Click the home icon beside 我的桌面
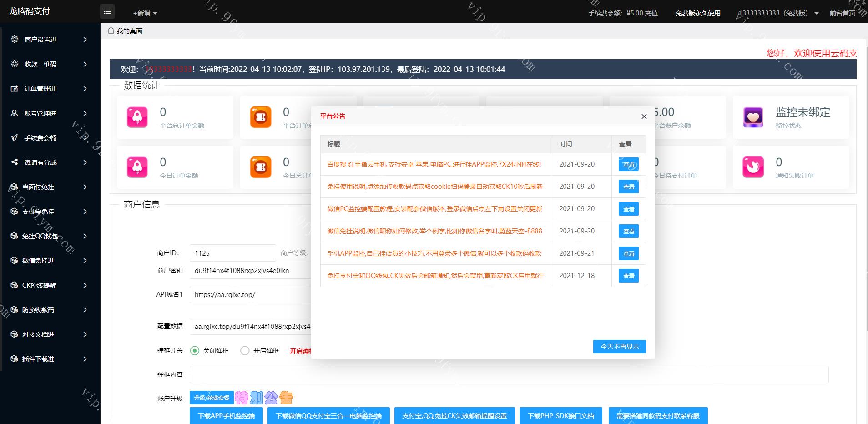The image size is (868, 424). click(111, 30)
